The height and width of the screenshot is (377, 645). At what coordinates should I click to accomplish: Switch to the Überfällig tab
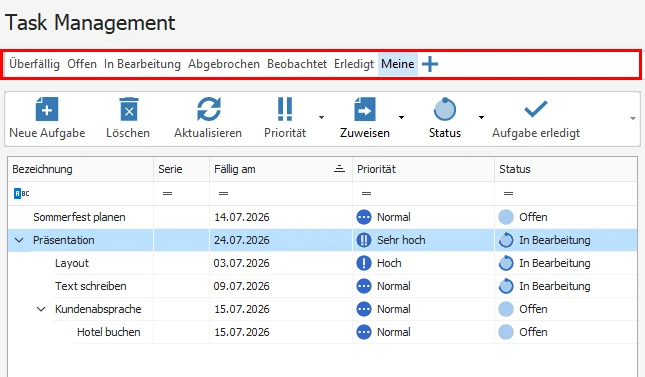[35, 64]
